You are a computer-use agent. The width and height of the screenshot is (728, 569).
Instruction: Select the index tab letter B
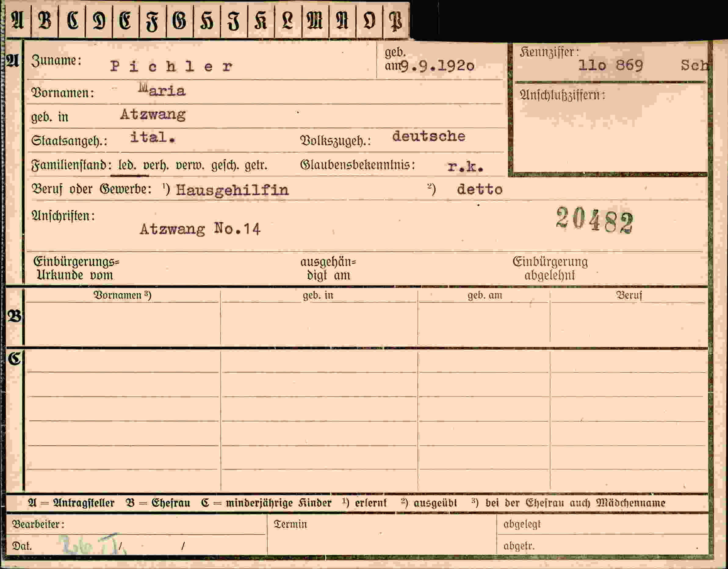click(x=45, y=20)
